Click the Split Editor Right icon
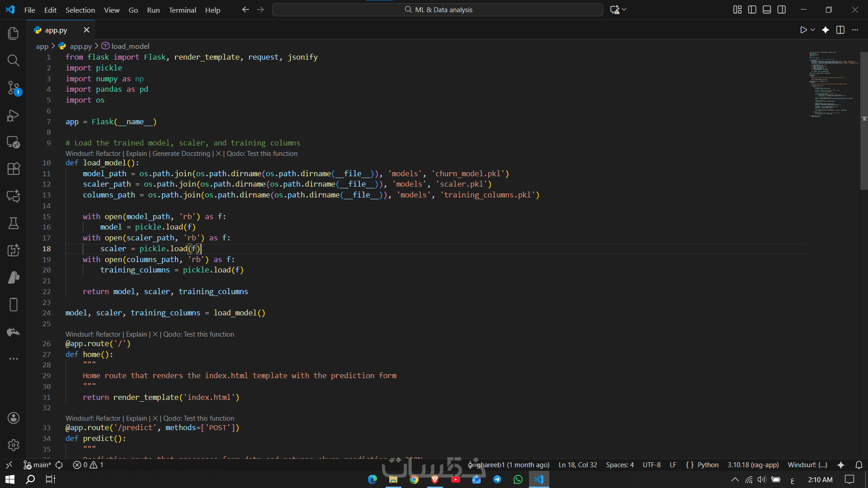Screen dimensions: 868x488 (x=840, y=30)
